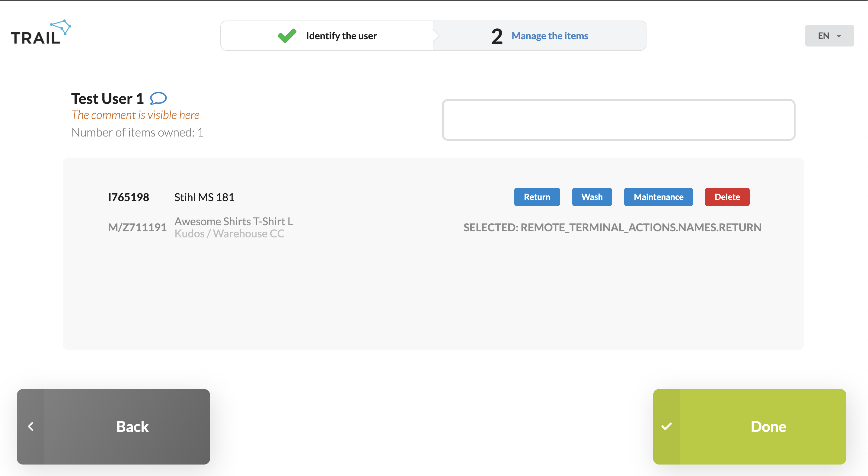Click the left chevron on Back button

[31, 426]
